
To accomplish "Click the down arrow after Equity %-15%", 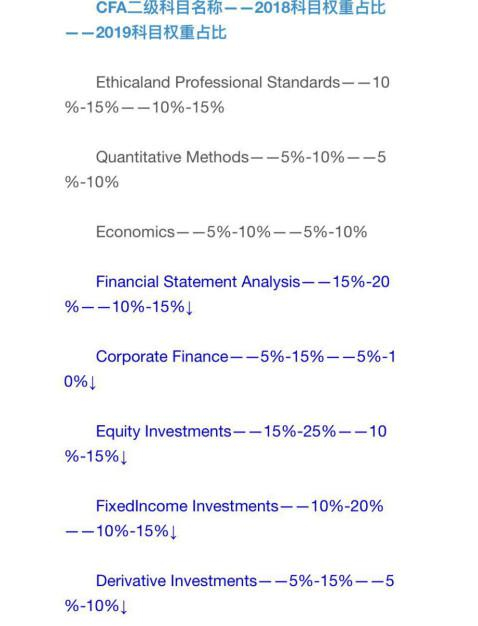I will click(x=123, y=457).
